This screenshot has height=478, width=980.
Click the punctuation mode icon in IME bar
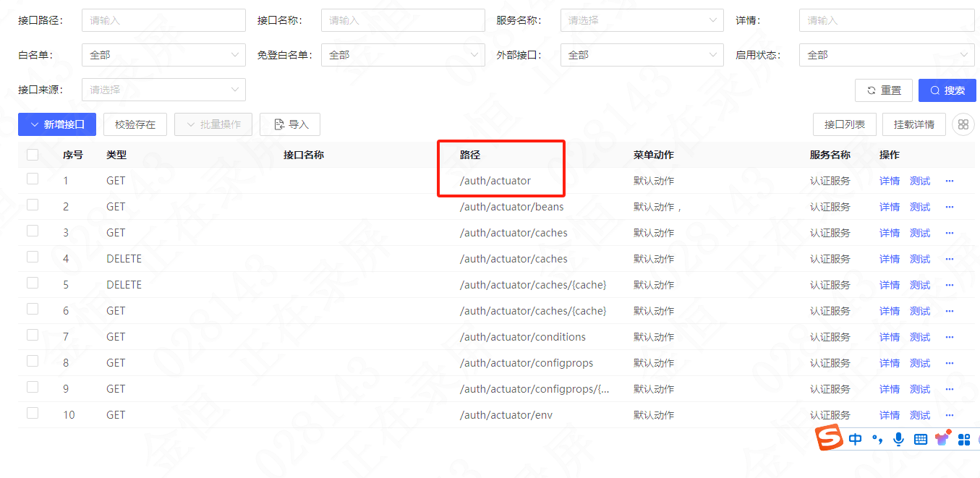(877, 439)
